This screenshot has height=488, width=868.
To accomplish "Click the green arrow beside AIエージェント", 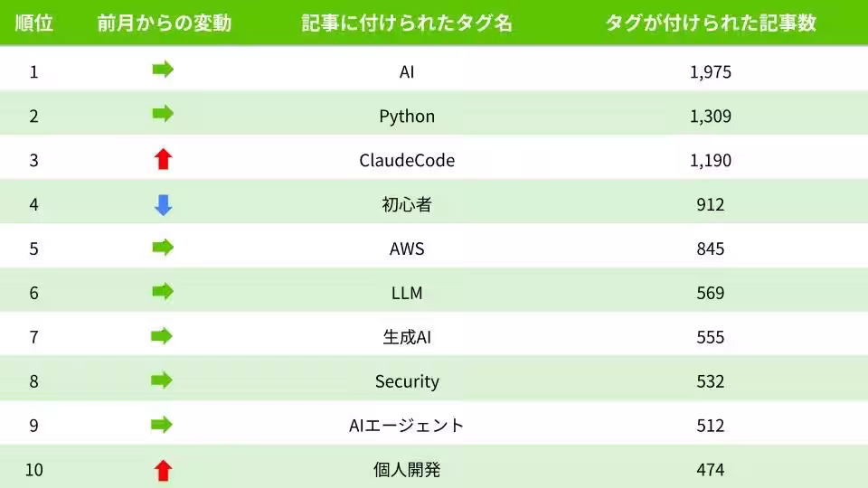I will [x=162, y=425].
